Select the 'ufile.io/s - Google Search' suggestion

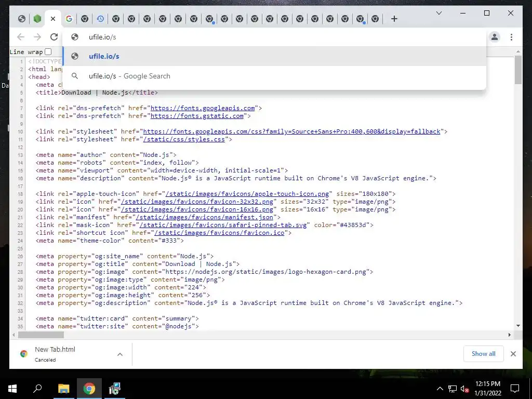click(x=274, y=76)
